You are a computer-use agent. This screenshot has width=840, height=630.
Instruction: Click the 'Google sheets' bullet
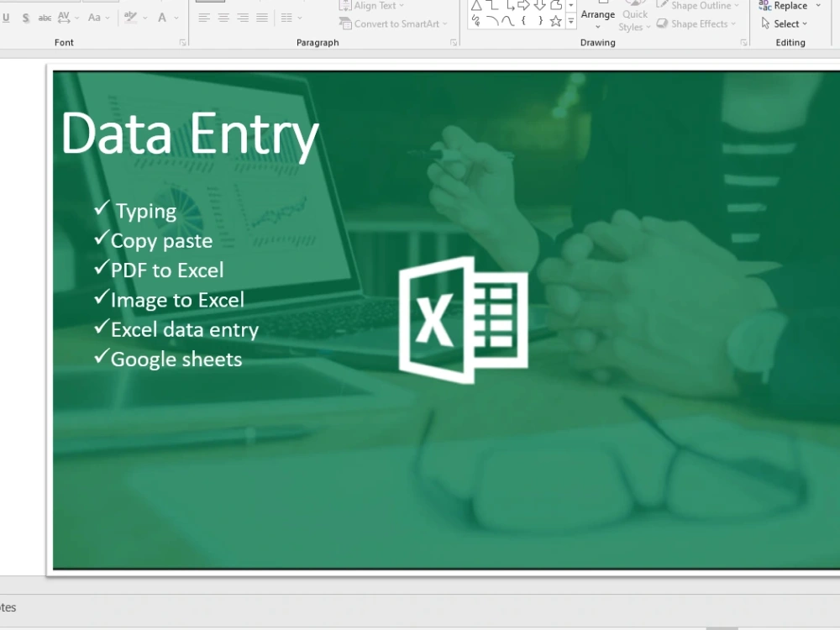coord(176,360)
